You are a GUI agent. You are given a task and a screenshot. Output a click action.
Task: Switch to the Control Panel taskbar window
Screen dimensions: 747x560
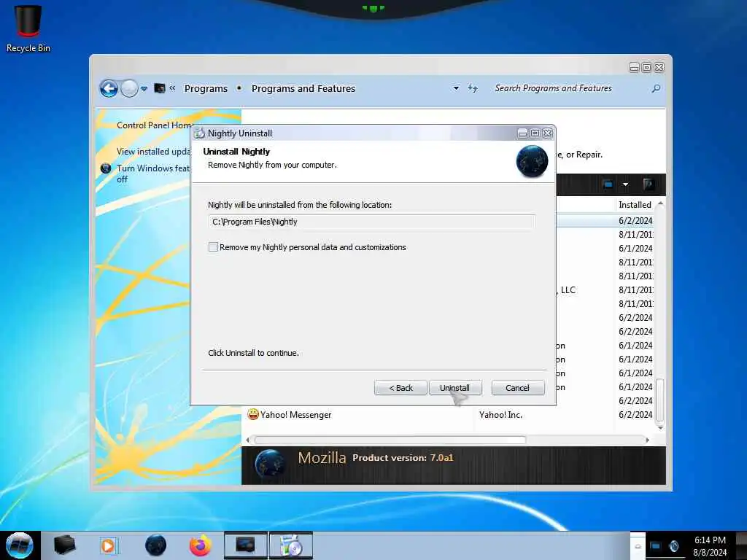pos(246,545)
